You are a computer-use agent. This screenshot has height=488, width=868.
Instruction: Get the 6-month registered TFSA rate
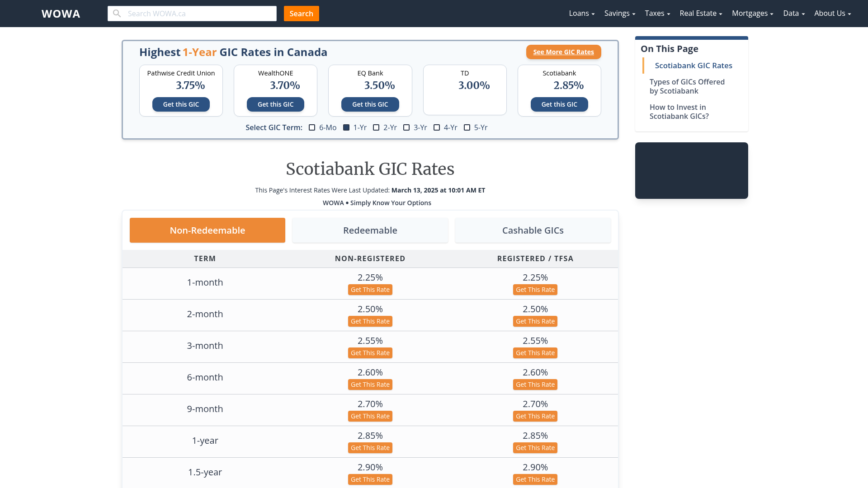click(535, 385)
